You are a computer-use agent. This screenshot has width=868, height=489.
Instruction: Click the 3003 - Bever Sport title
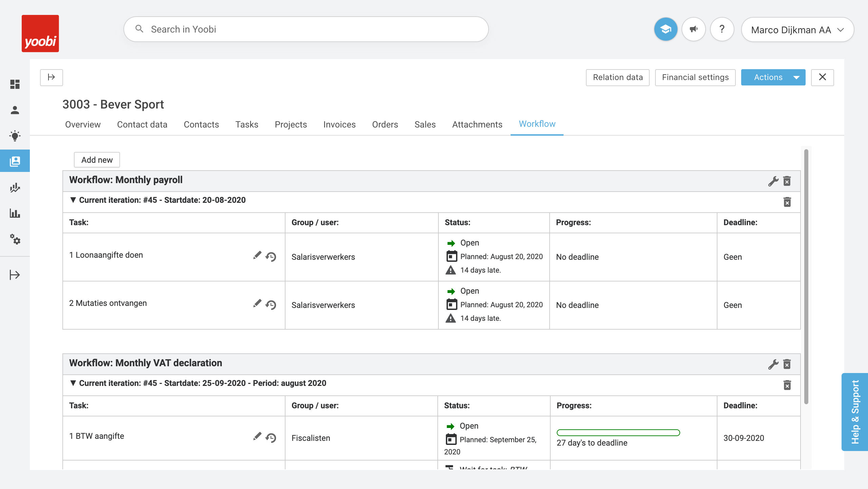113,104
